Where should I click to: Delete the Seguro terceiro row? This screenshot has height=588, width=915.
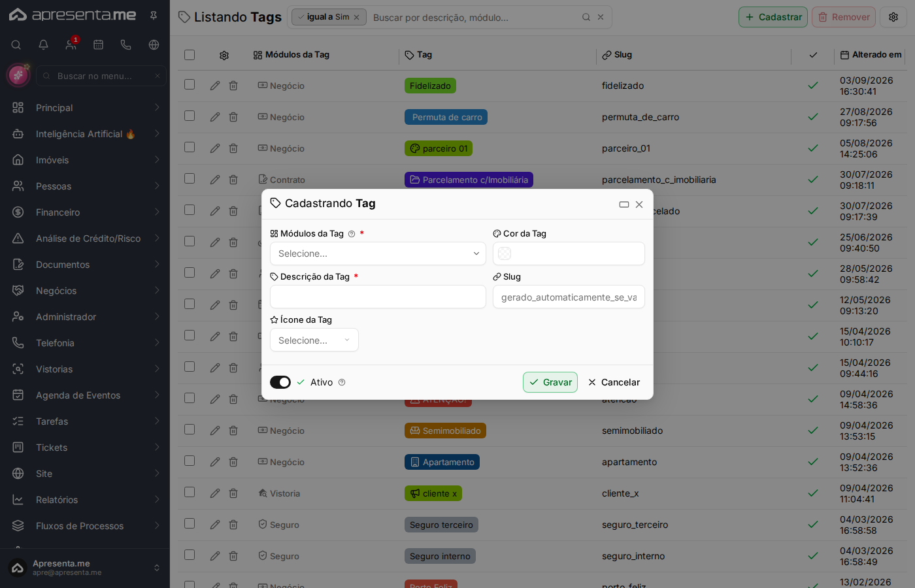tap(233, 525)
